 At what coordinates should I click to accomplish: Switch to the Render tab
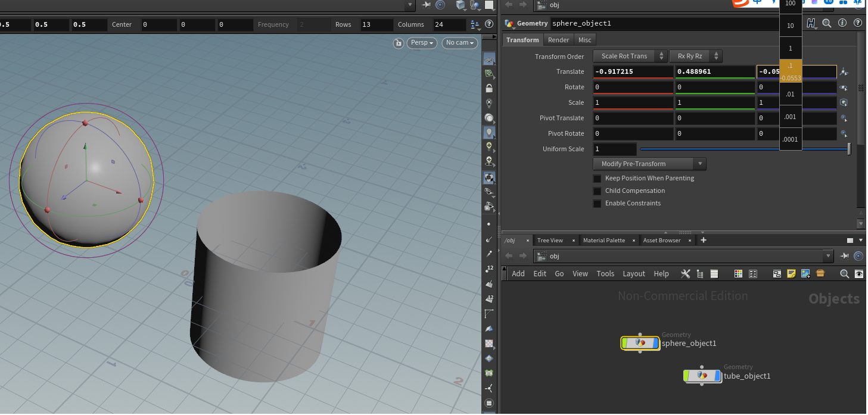[x=559, y=40]
